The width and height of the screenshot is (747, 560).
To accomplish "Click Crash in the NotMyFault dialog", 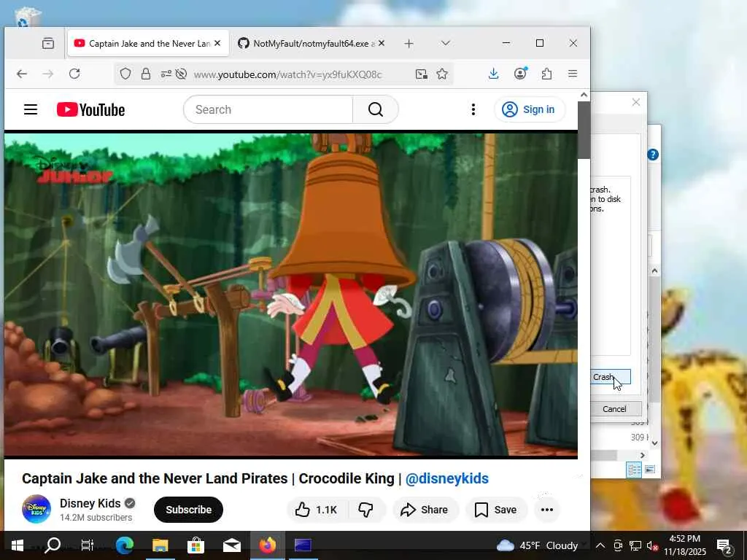I will point(611,377).
